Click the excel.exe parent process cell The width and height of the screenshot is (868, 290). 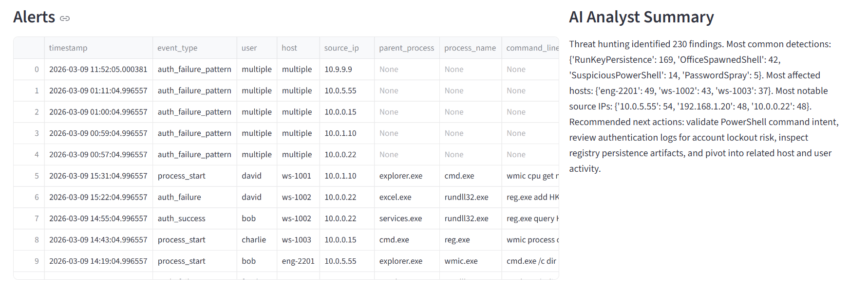[395, 197]
